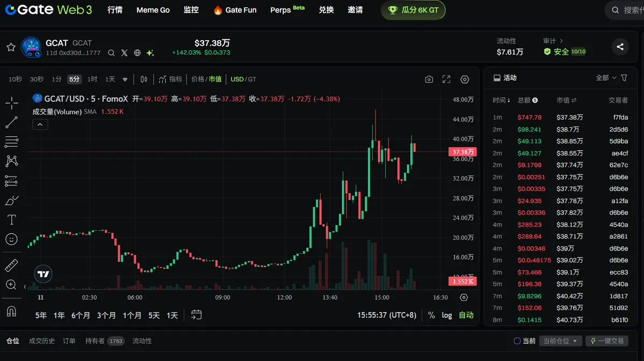This screenshot has height=361, width=644.
Task: Share GCAT using the share button
Action: 620,47
